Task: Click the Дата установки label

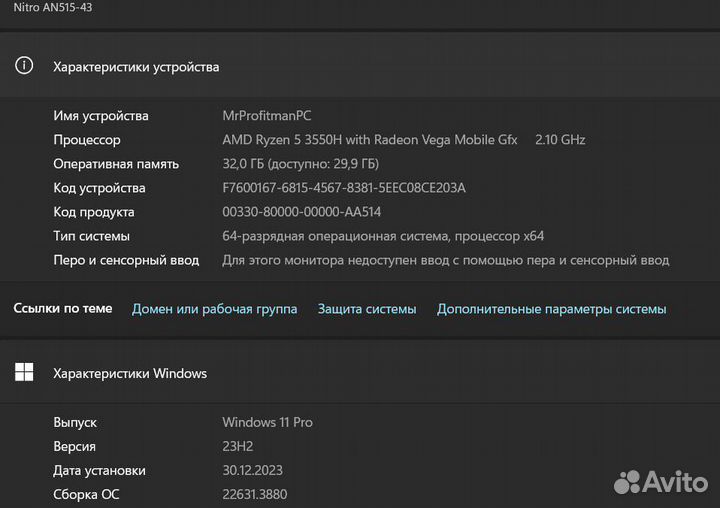Action: [x=99, y=471]
